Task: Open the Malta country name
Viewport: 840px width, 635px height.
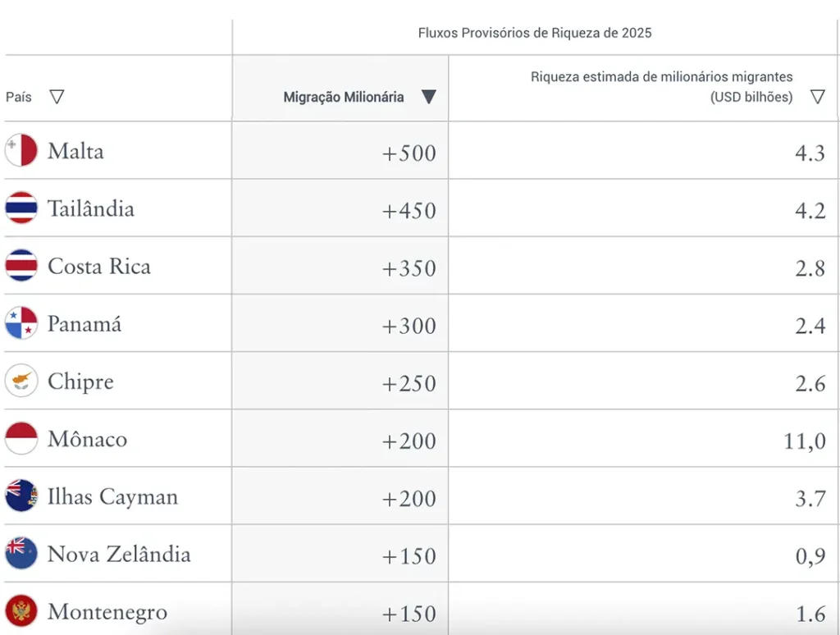Action: (x=75, y=151)
